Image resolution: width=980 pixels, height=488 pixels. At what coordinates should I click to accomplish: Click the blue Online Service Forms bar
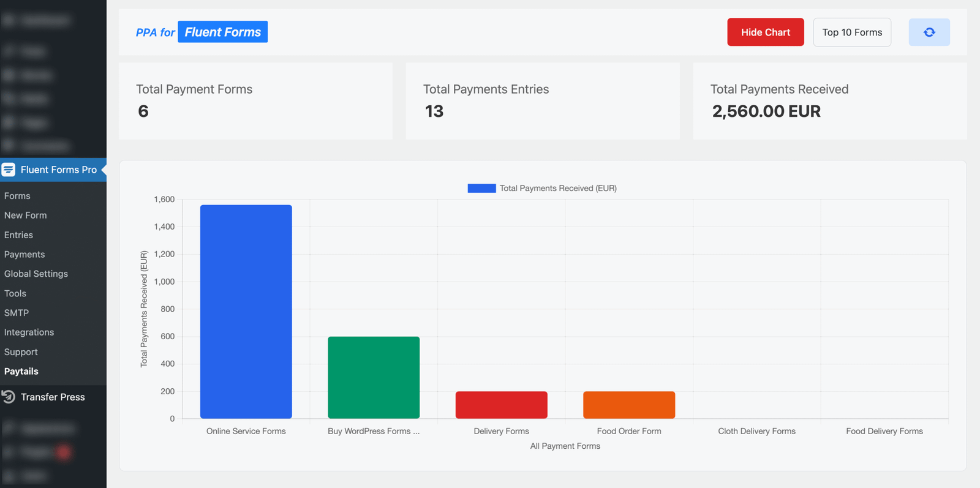(246, 312)
